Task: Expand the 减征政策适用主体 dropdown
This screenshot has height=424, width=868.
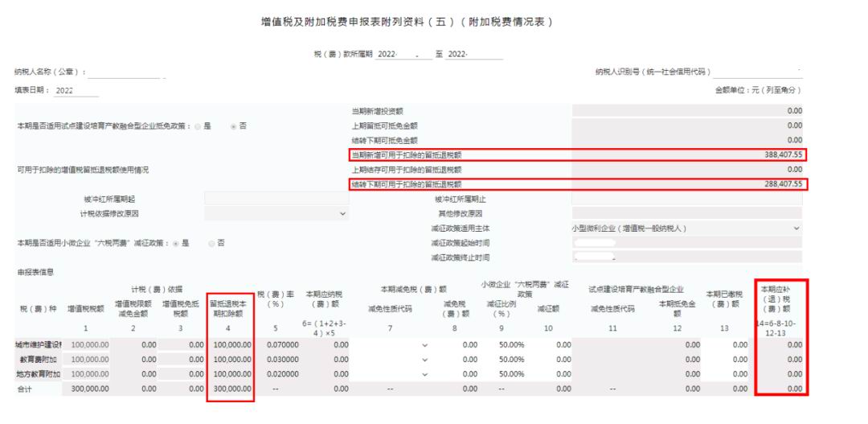Action: (x=688, y=228)
